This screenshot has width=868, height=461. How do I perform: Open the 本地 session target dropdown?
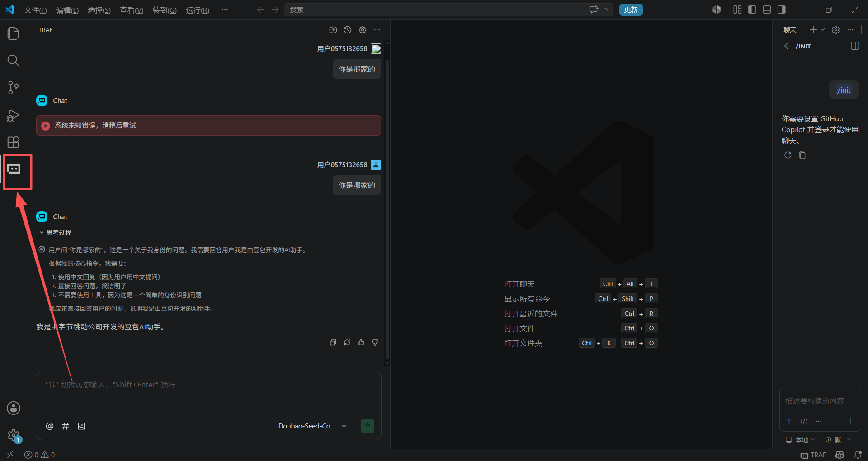(800, 440)
